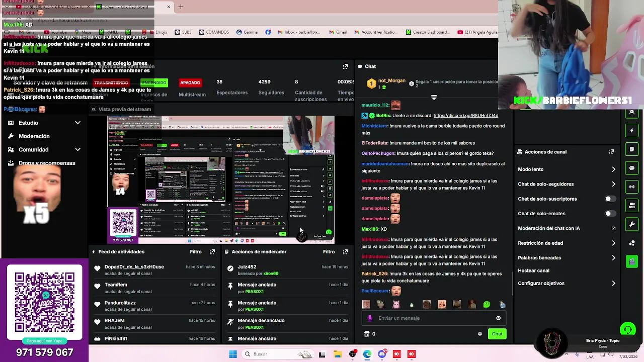Pop out the Acciones de canal panel
Image resolution: width=644 pixels, height=362 pixels.
(x=612, y=152)
